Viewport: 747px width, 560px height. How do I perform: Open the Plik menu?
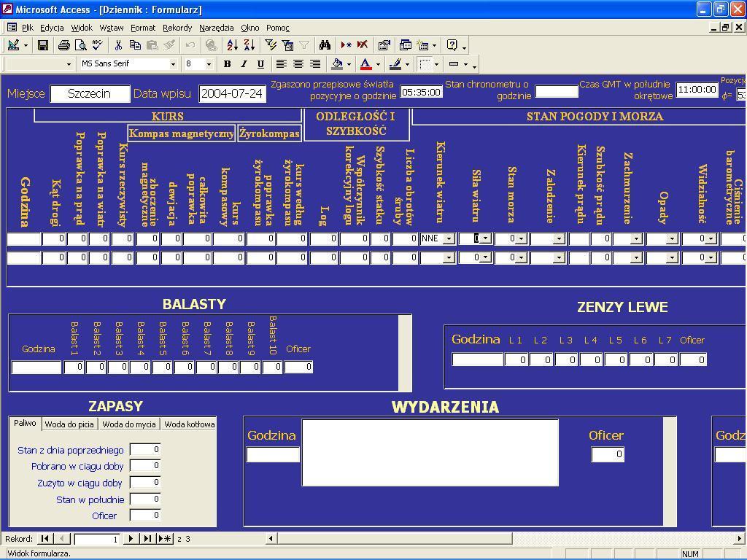[28, 28]
